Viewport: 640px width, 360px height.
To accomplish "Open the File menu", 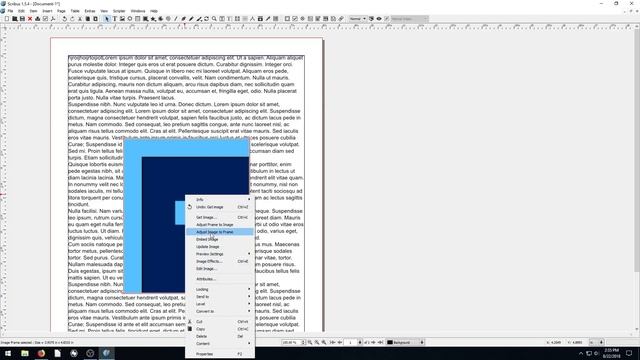I will tap(11, 11).
